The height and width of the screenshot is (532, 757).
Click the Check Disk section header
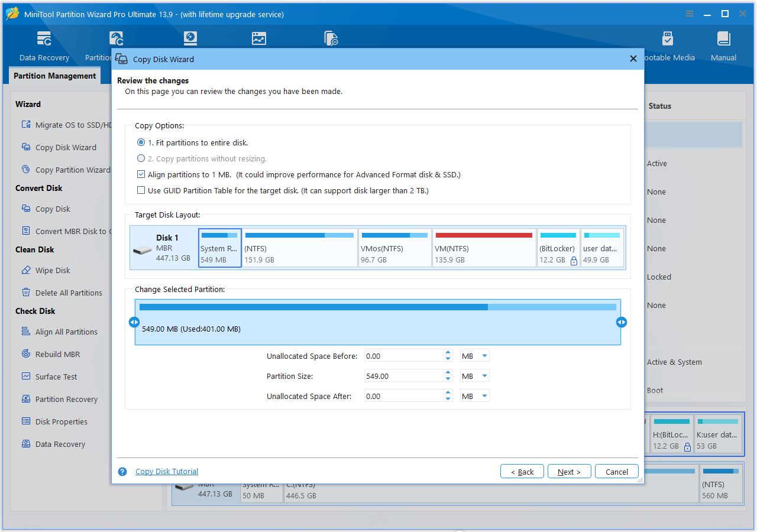[x=35, y=311]
